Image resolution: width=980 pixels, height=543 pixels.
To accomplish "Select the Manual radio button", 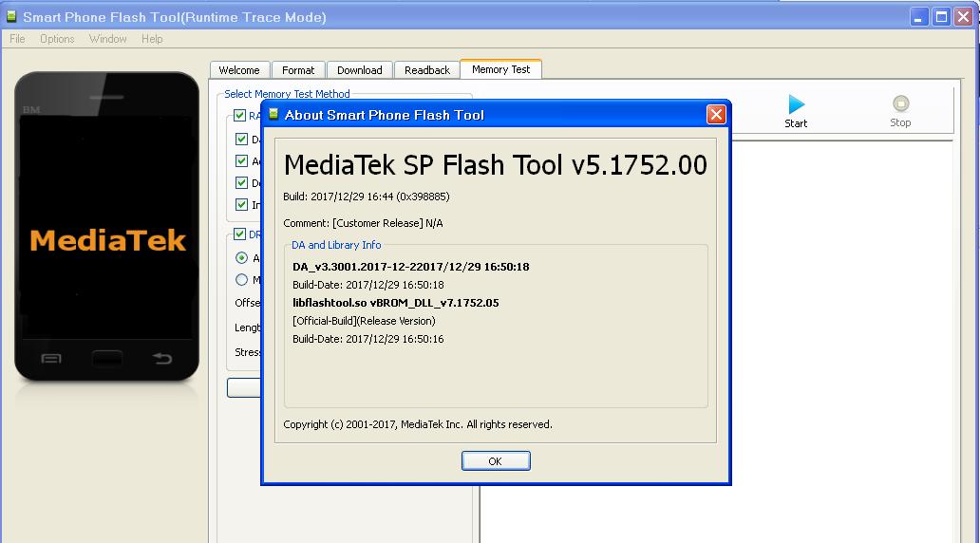I will pos(241,279).
